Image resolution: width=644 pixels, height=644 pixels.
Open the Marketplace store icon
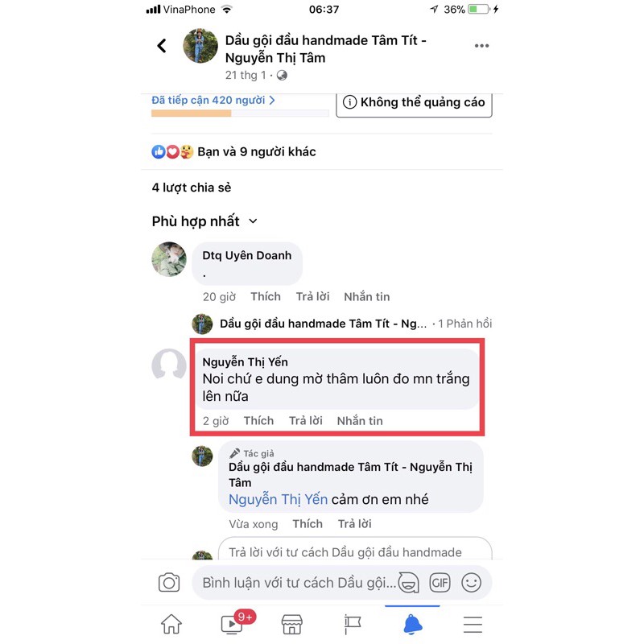(x=292, y=625)
